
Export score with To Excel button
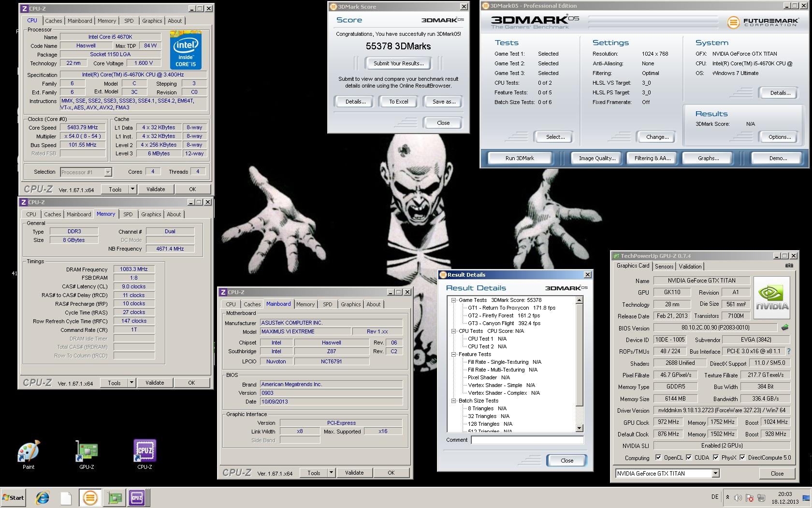point(399,102)
